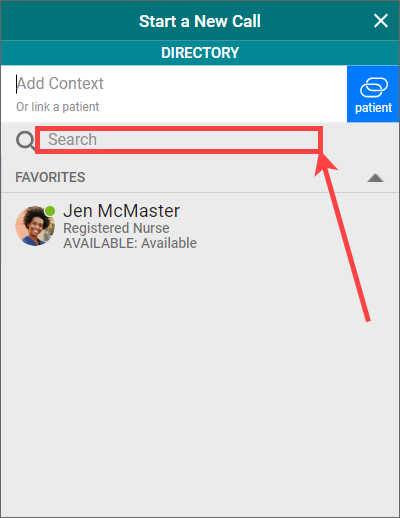Image resolution: width=400 pixels, height=518 pixels.
Task: Click the FAVORITES section header
Action: click(50, 177)
